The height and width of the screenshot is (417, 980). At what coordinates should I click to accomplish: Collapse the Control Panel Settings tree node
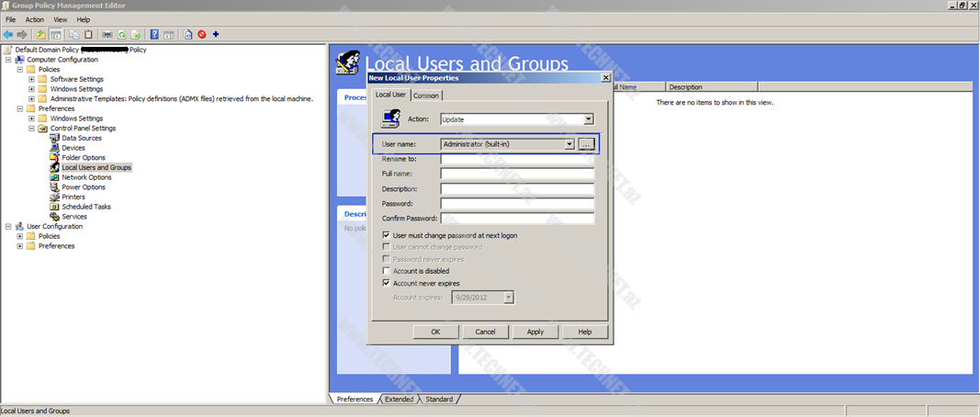click(x=31, y=129)
